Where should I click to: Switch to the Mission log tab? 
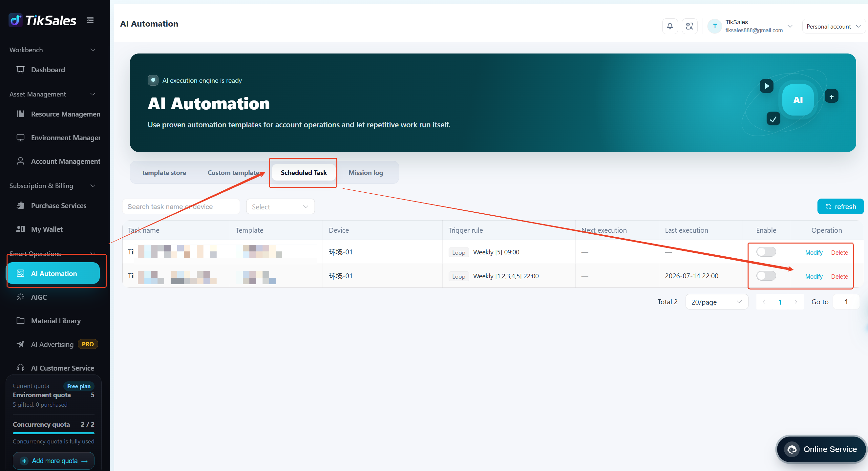click(x=366, y=173)
